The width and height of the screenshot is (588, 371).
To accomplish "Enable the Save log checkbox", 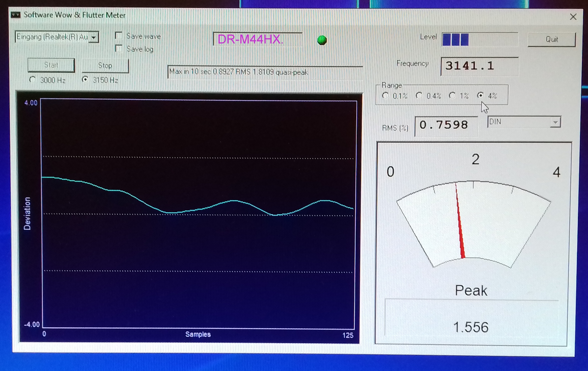I will pos(119,48).
